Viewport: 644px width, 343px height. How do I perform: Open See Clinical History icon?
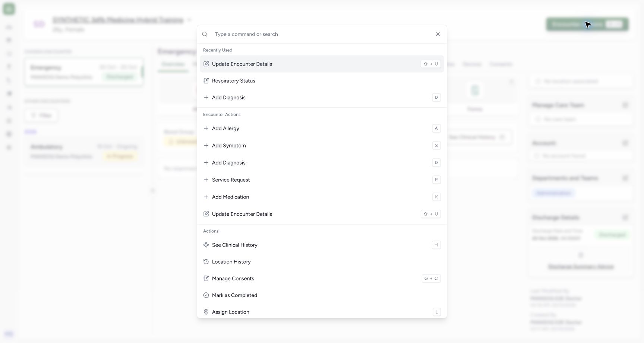coord(206,245)
